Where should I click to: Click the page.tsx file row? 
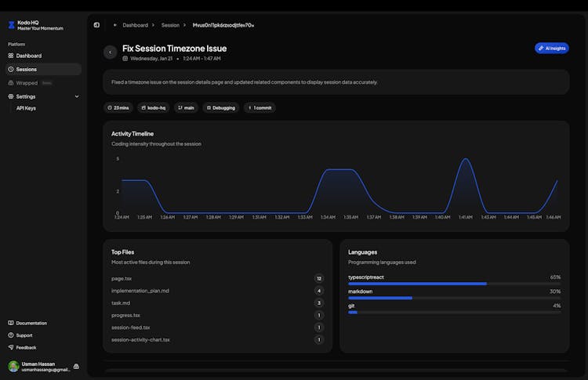point(122,278)
